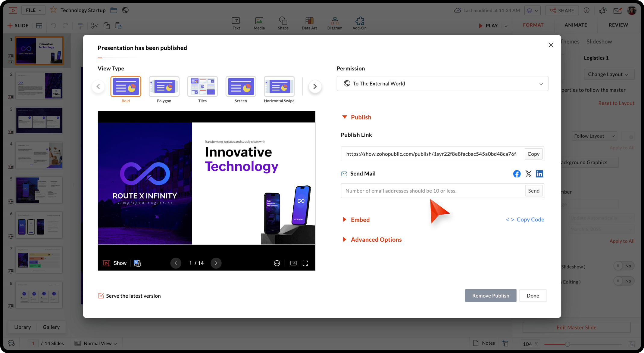Click the X (Twitter) share icon
Image resolution: width=644 pixels, height=353 pixels.
(x=528, y=174)
